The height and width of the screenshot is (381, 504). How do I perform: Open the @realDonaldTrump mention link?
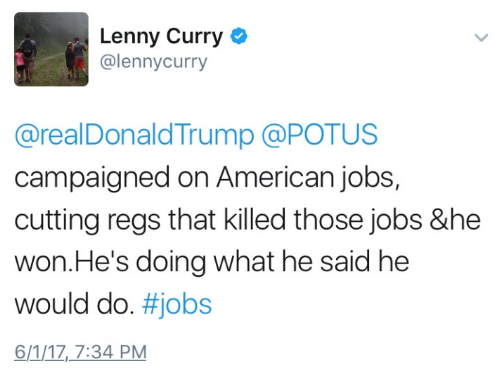pyautogui.click(x=134, y=135)
